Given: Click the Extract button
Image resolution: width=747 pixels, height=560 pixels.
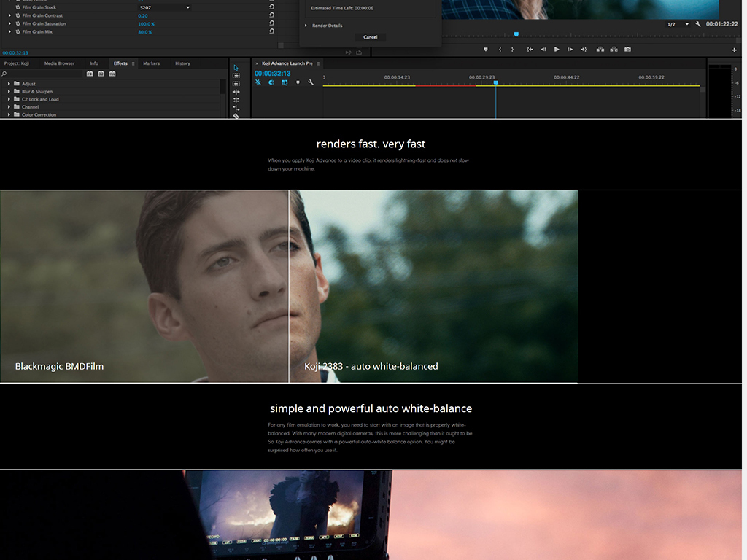Looking at the screenshot, I should (614, 50).
